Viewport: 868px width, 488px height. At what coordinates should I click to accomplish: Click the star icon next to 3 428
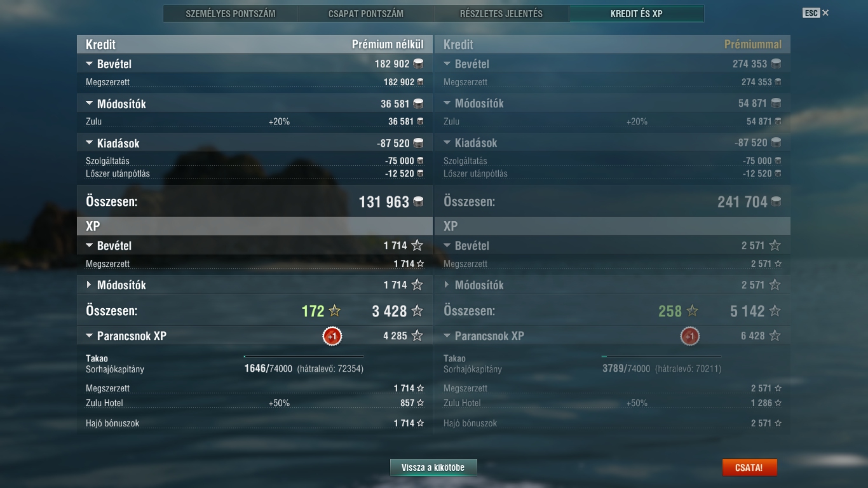pyautogui.click(x=417, y=311)
